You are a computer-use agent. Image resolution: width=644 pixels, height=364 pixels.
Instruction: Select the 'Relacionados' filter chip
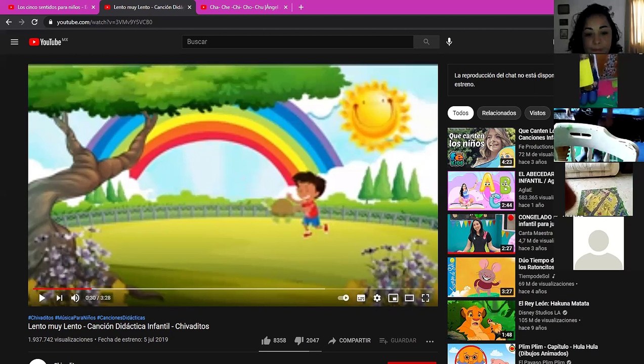pyautogui.click(x=499, y=113)
